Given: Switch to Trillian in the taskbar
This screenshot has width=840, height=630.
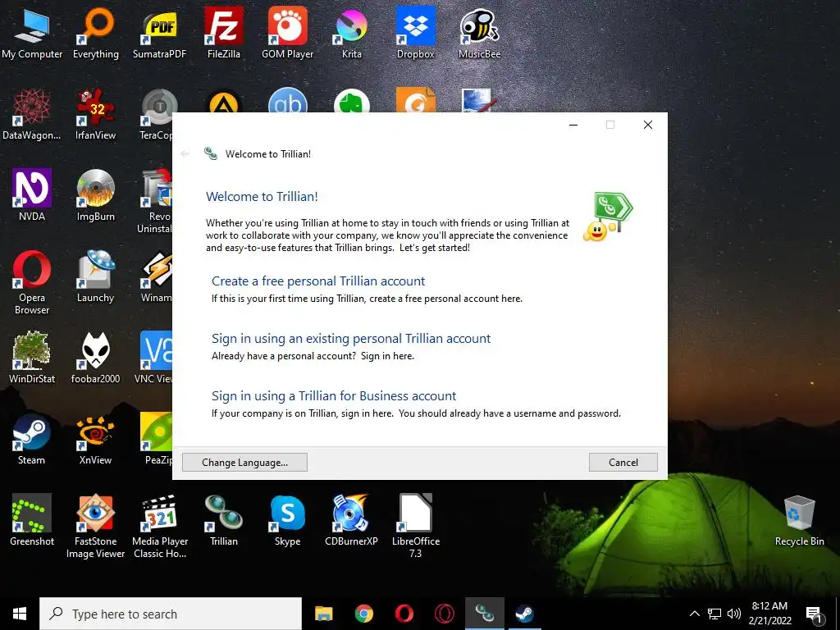Looking at the screenshot, I should coord(484,614).
